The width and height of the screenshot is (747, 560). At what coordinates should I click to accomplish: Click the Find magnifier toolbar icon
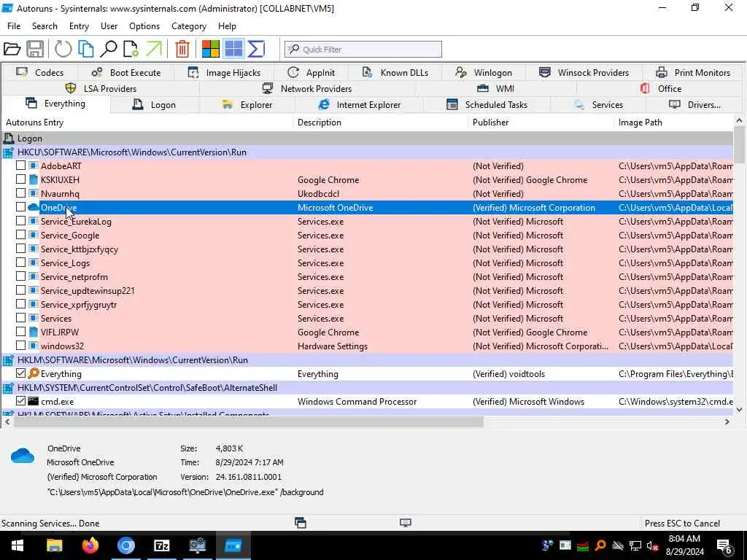point(109,49)
